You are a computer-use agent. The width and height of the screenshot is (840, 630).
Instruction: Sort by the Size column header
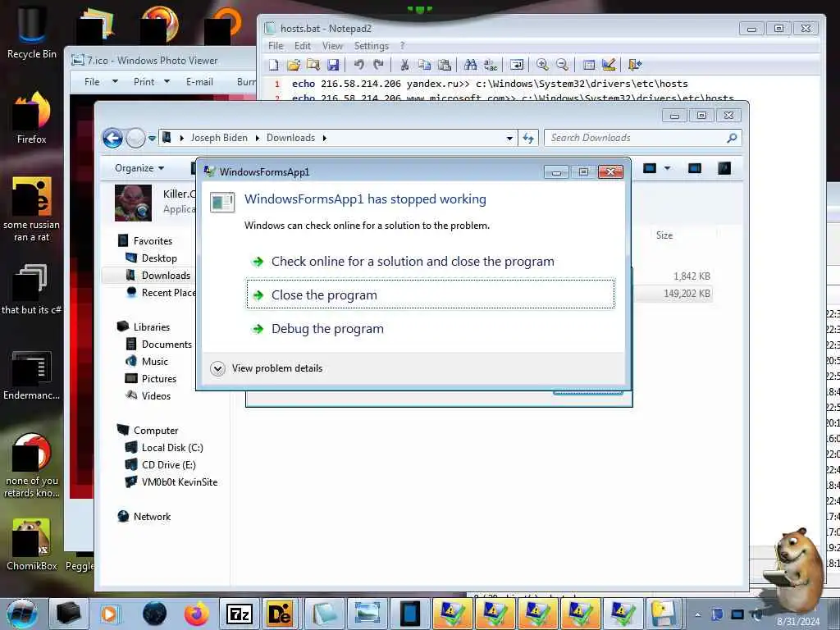tap(664, 235)
